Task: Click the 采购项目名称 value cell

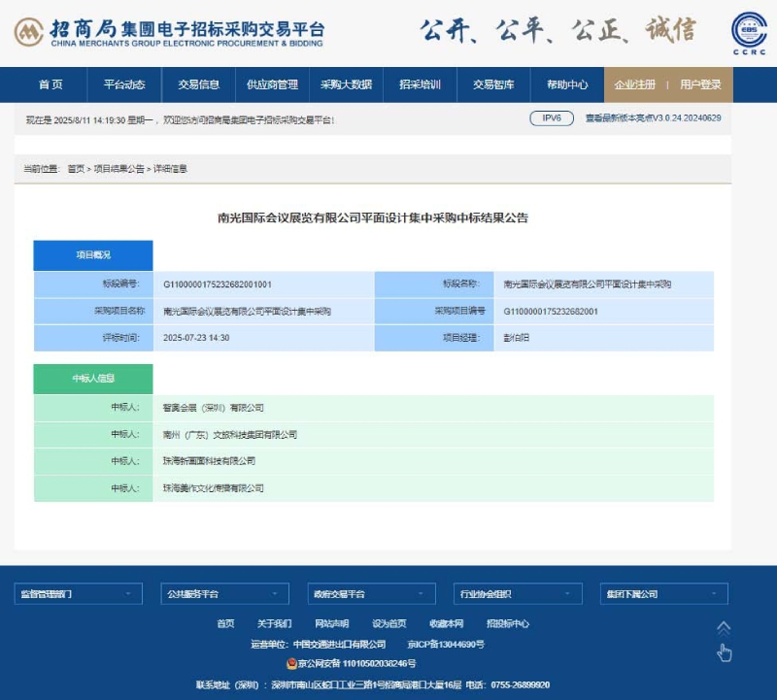Action: (x=263, y=312)
